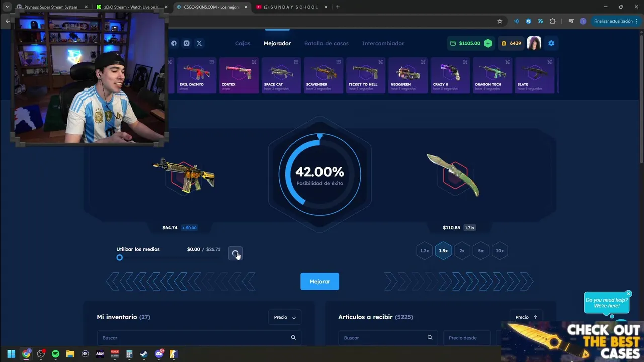Open the calculator from the taskbar

coord(129,354)
